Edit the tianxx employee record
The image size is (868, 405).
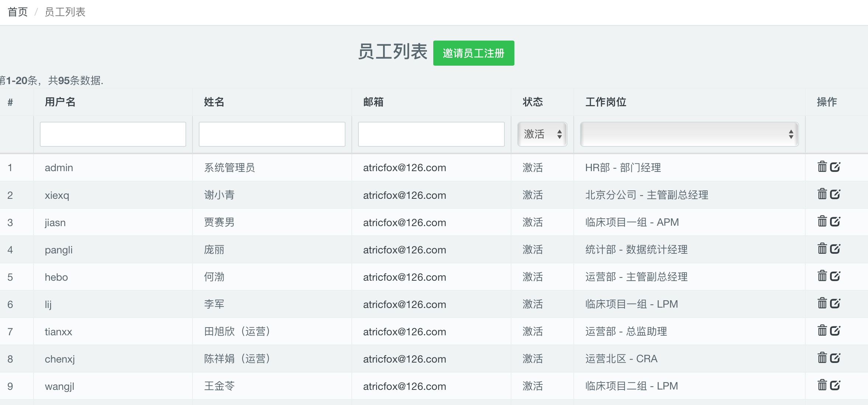[835, 330]
